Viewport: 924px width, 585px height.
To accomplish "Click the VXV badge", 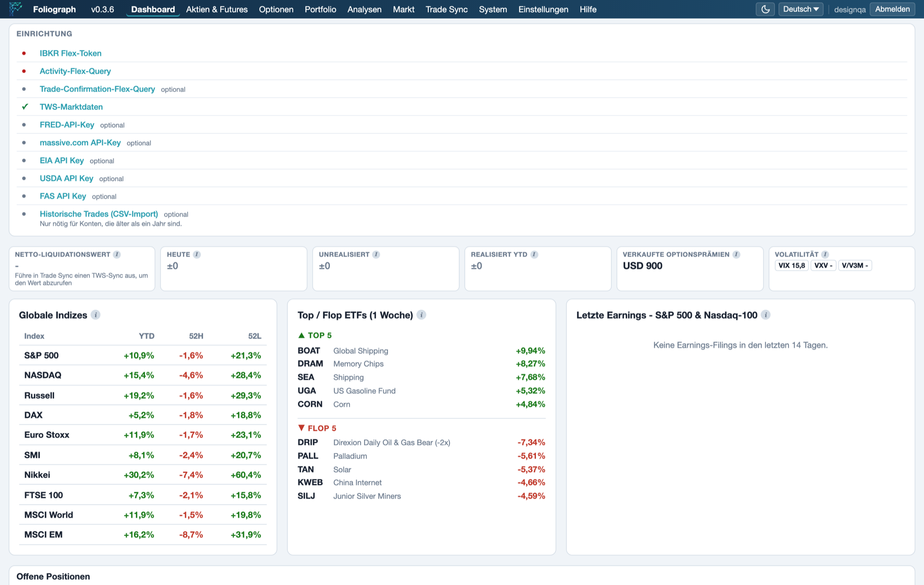I will coord(823,266).
